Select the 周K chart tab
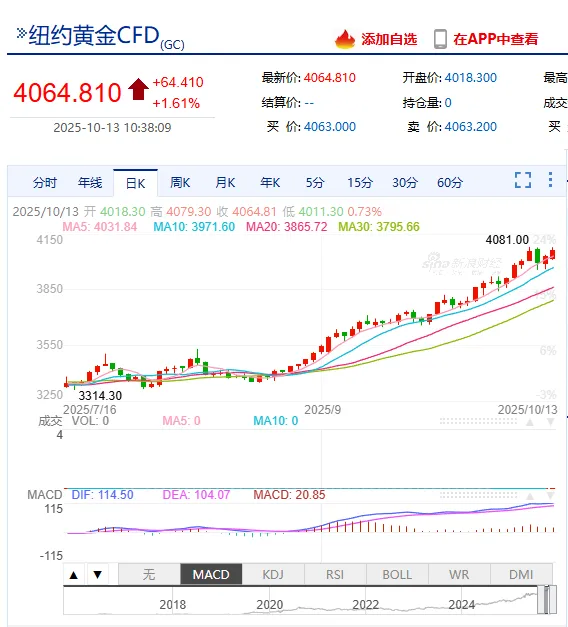This screenshot has height=627, width=568. pos(180,183)
